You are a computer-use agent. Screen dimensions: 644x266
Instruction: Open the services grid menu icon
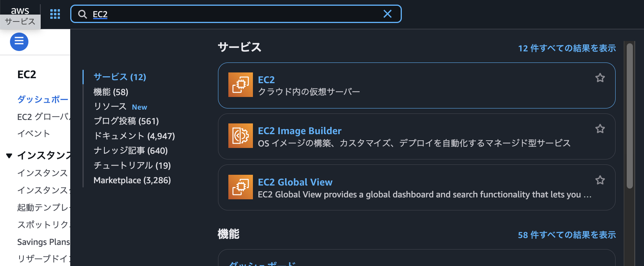coord(55,14)
